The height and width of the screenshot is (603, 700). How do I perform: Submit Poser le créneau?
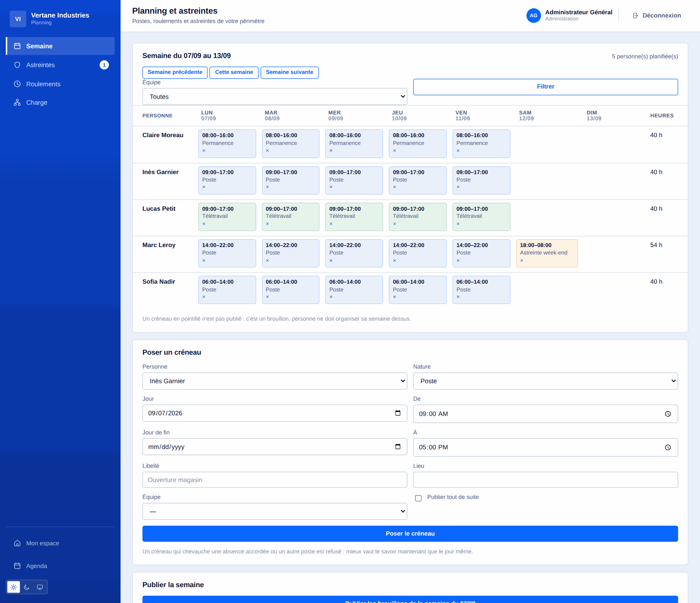tap(410, 533)
